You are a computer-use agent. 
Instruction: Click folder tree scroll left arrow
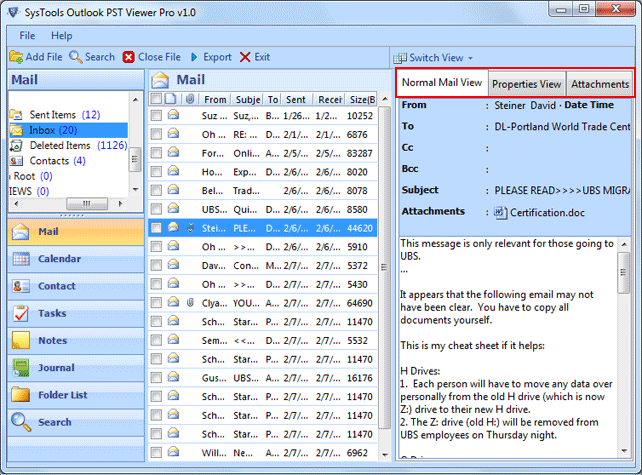16,204
